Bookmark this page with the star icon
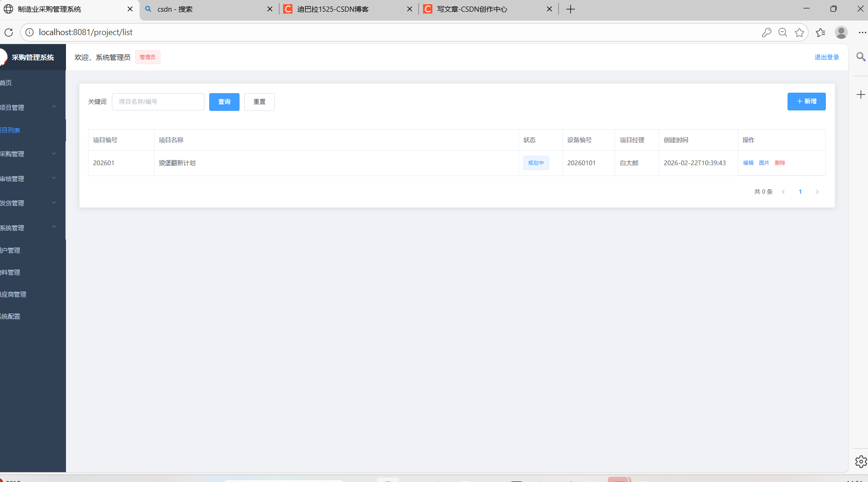This screenshot has height=482, width=868. pyautogui.click(x=800, y=32)
